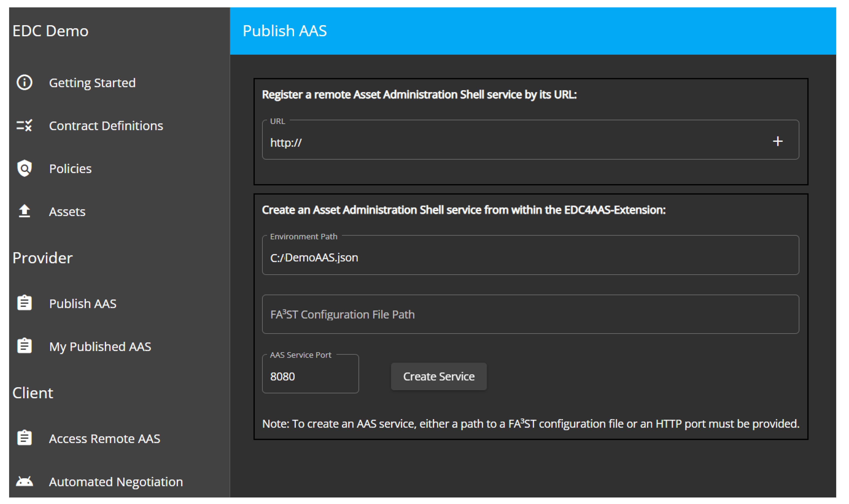
Task: Open Getting Started in the sidebar
Action: (92, 83)
